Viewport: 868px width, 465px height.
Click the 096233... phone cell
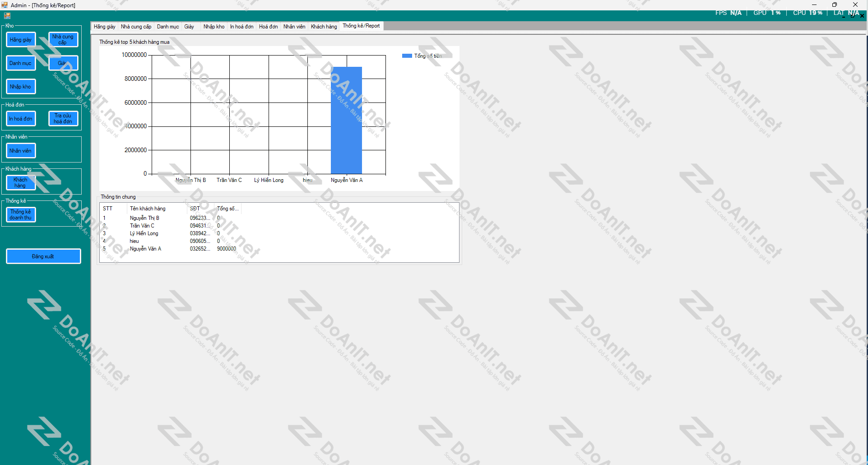point(200,218)
